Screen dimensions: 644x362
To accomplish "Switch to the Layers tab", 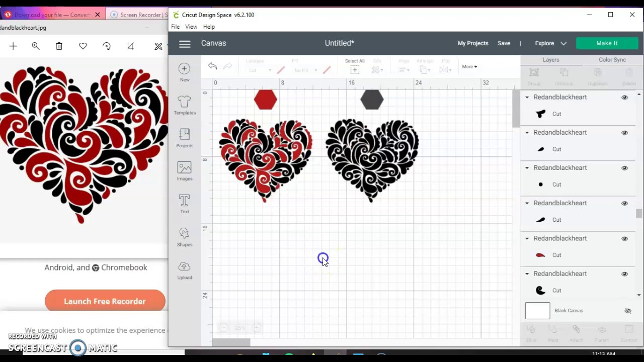I will [x=551, y=60].
